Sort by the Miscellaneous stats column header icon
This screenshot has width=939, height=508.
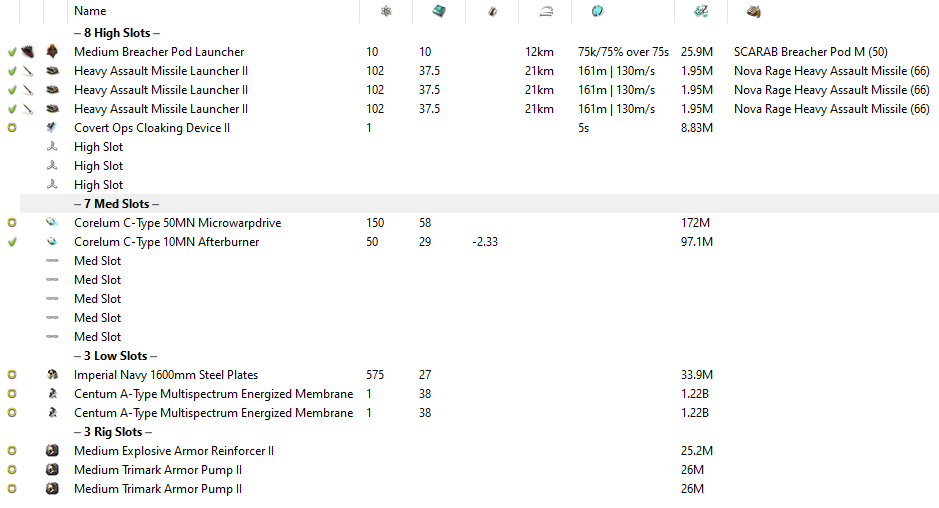click(598, 11)
